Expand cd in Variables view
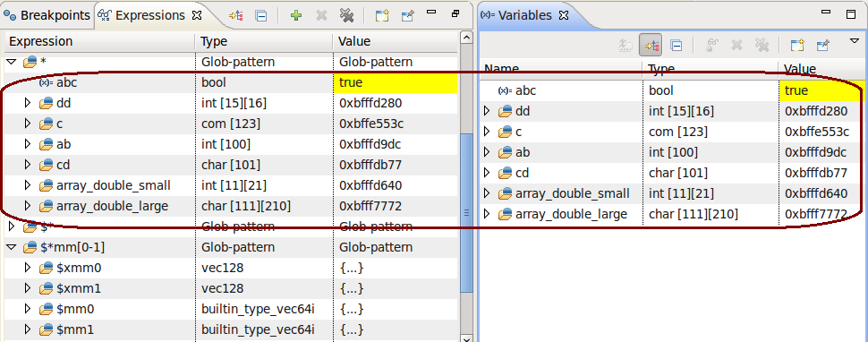 pos(487,173)
